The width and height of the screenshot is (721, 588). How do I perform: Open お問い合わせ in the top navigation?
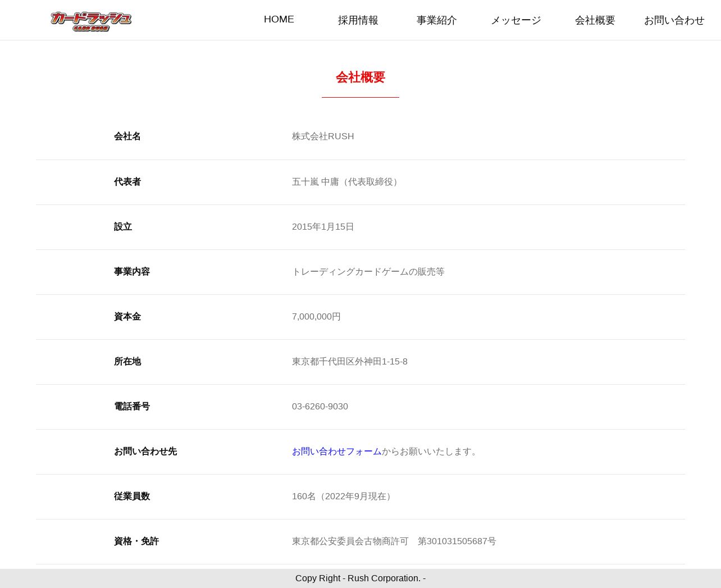674,20
